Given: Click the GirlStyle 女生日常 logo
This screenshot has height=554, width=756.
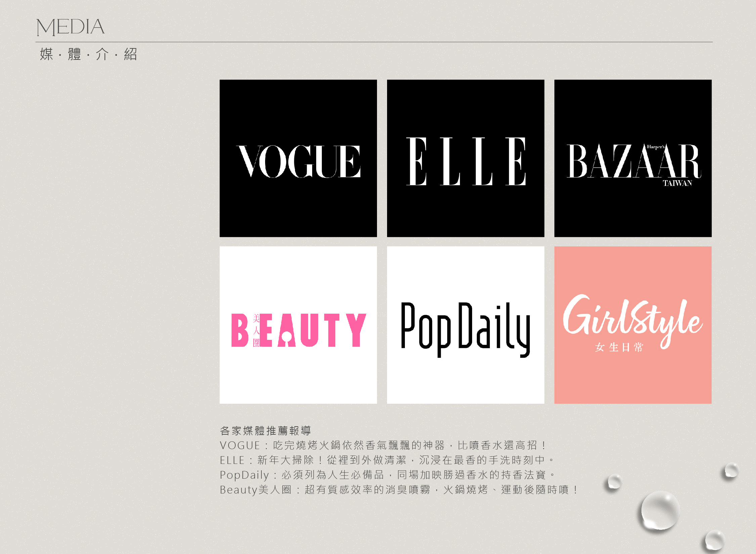Looking at the screenshot, I should tap(633, 321).
